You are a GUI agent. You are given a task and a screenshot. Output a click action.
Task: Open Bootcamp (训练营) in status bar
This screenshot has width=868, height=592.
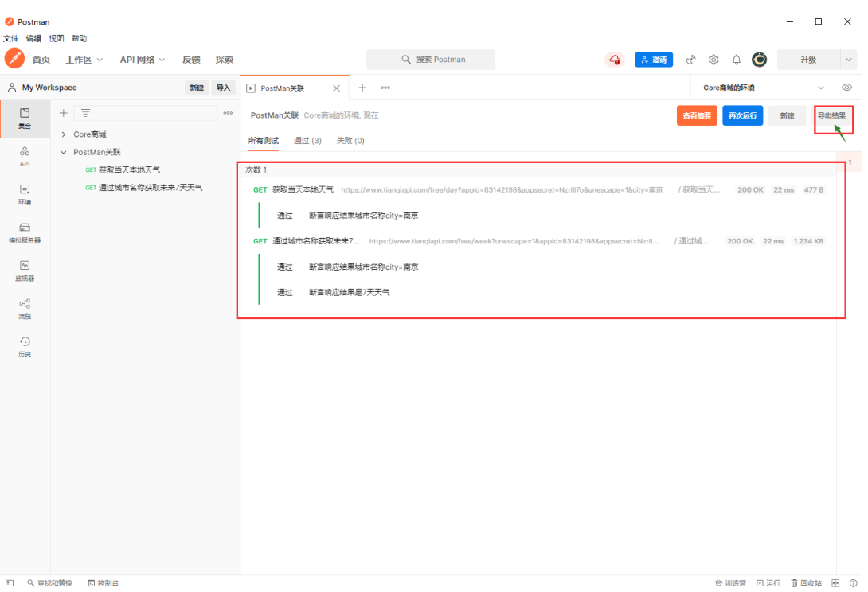pyautogui.click(x=730, y=582)
